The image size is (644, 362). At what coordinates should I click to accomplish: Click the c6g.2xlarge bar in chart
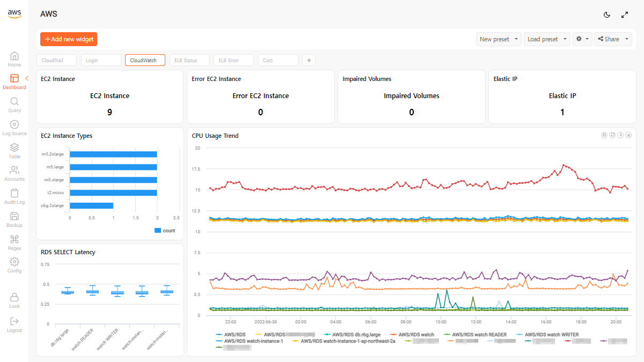pos(91,205)
